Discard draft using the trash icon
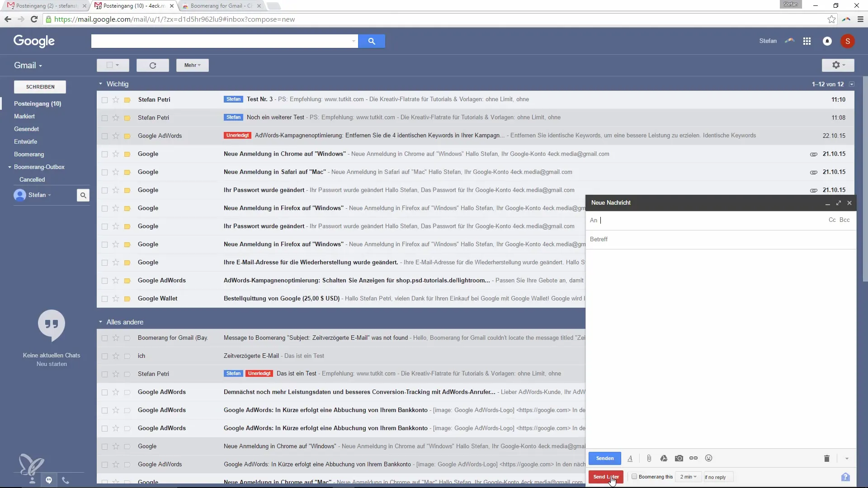 point(827,458)
